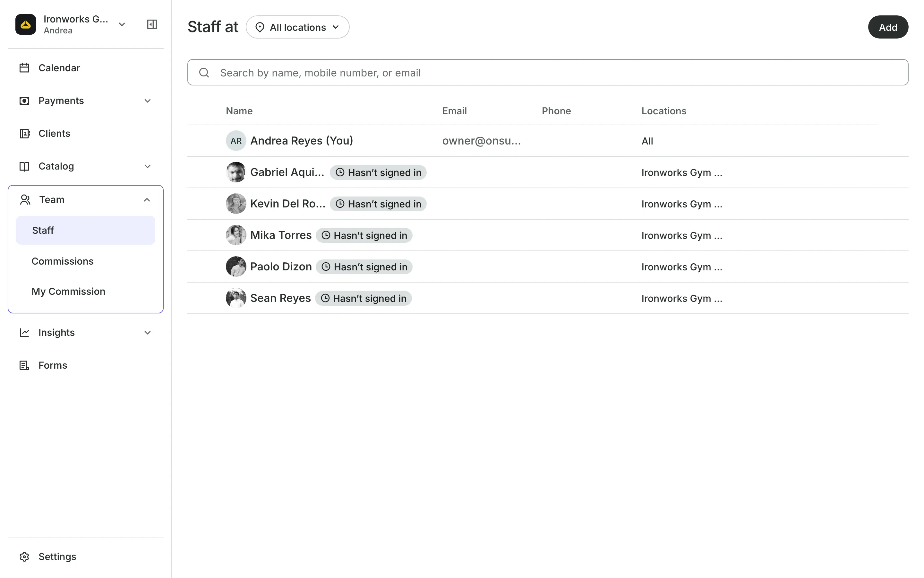The height and width of the screenshot is (578, 924).
Task: Click the Email column header
Action: 454,111
